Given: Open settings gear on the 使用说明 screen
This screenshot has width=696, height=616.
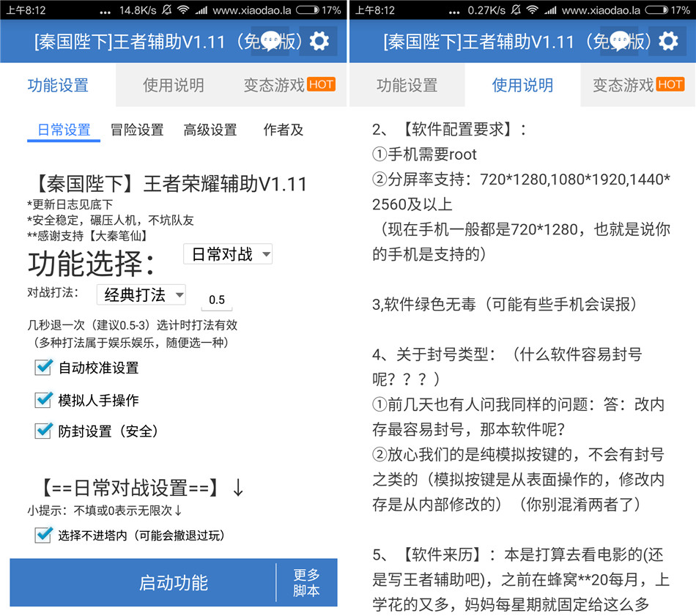Looking at the screenshot, I should pos(668,41).
